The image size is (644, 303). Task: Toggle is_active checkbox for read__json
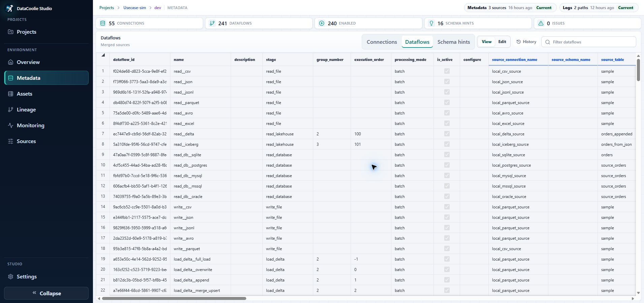coord(447,81)
